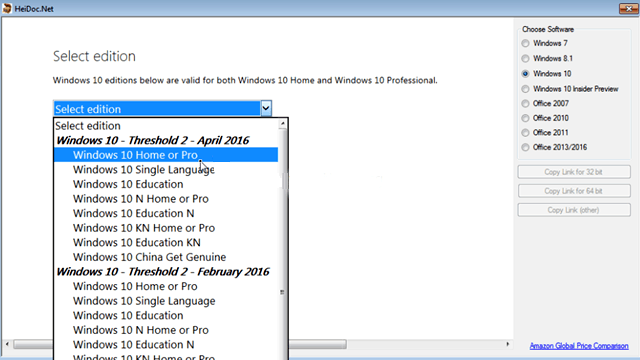Click Copy Link for 64 bit button
The height and width of the screenshot is (360, 640).
point(574,191)
